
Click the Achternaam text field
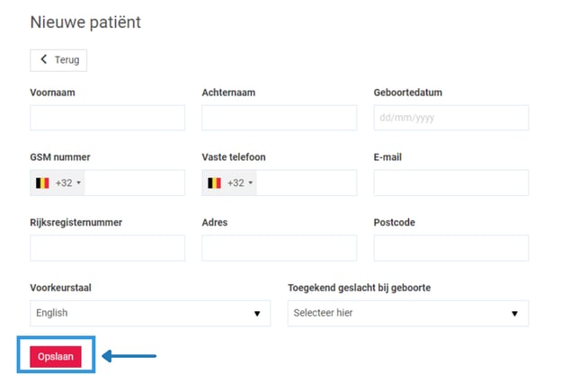(279, 118)
